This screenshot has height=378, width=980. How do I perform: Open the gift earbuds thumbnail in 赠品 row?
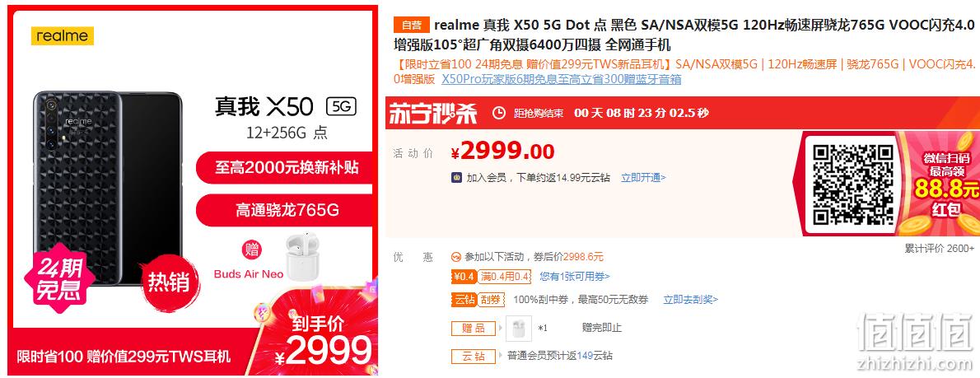pos(519,328)
